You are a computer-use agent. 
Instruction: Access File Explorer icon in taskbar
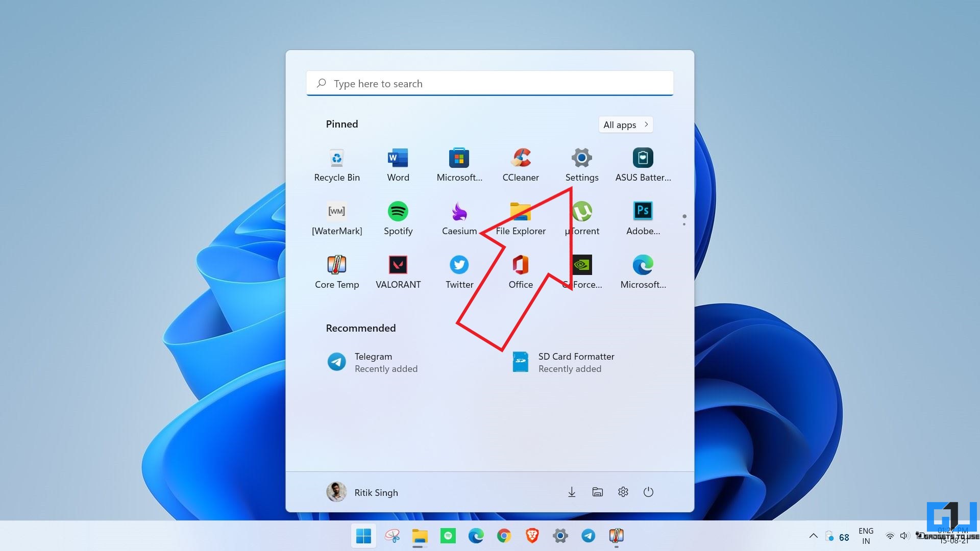pyautogui.click(x=419, y=536)
